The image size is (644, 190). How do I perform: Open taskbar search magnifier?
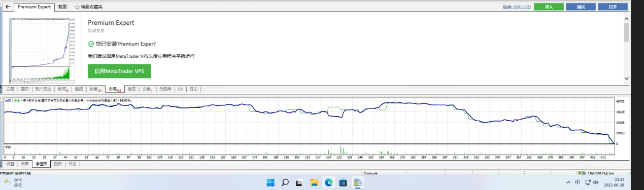(285, 182)
